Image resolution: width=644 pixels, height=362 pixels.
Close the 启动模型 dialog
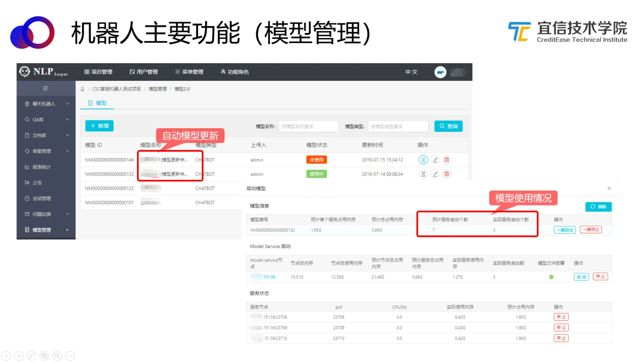coord(609,188)
